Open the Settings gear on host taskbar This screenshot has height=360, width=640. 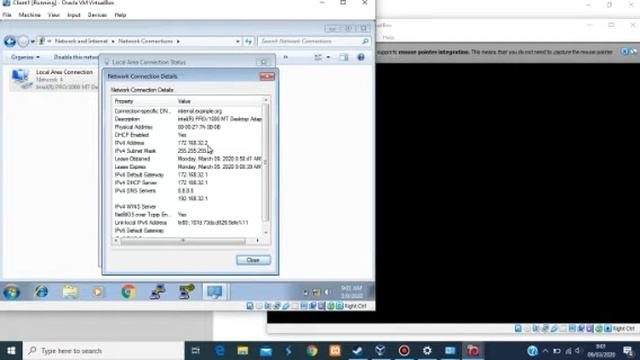pos(427,351)
